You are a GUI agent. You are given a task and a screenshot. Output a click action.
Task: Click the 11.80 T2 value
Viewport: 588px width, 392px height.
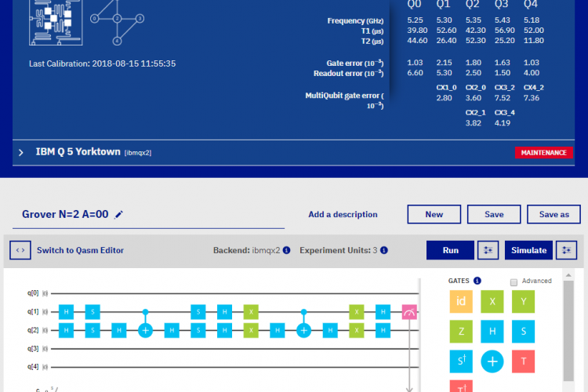click(x=534, y=41)
